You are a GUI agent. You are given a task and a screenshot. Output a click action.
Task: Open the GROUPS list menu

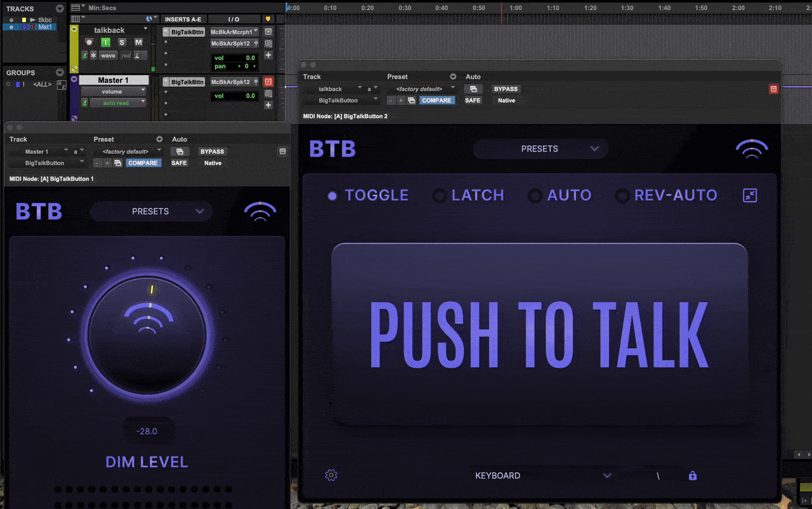tap(60, 72)
